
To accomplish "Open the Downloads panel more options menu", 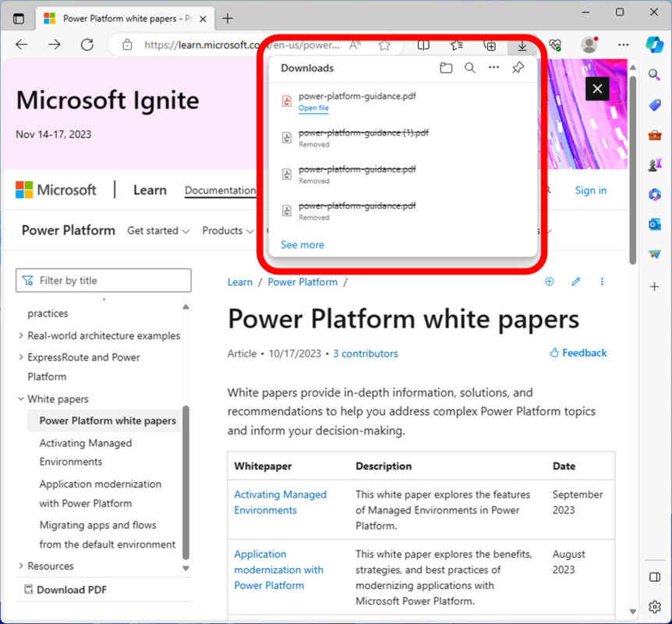I will point(494,68).
